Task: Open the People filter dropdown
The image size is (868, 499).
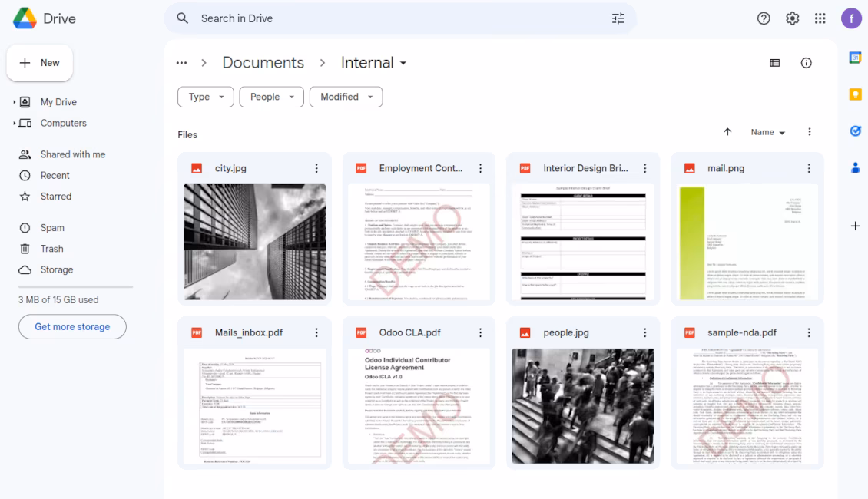Action: (272, 97)
